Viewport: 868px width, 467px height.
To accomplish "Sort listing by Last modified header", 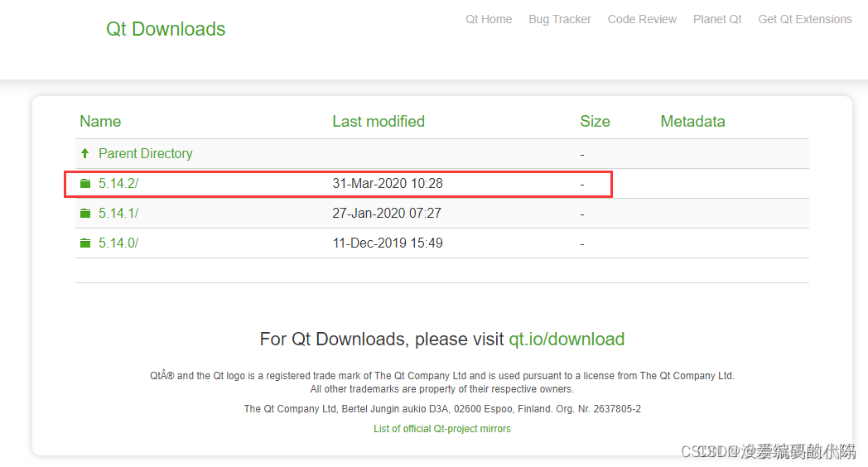I will click(378, 121).
